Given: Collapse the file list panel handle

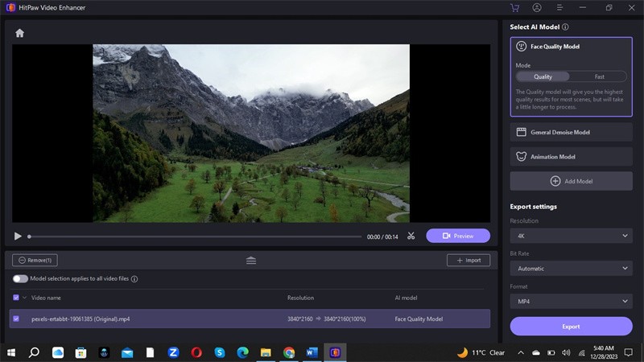Looking at the screenshot, I should click(251, 260).
